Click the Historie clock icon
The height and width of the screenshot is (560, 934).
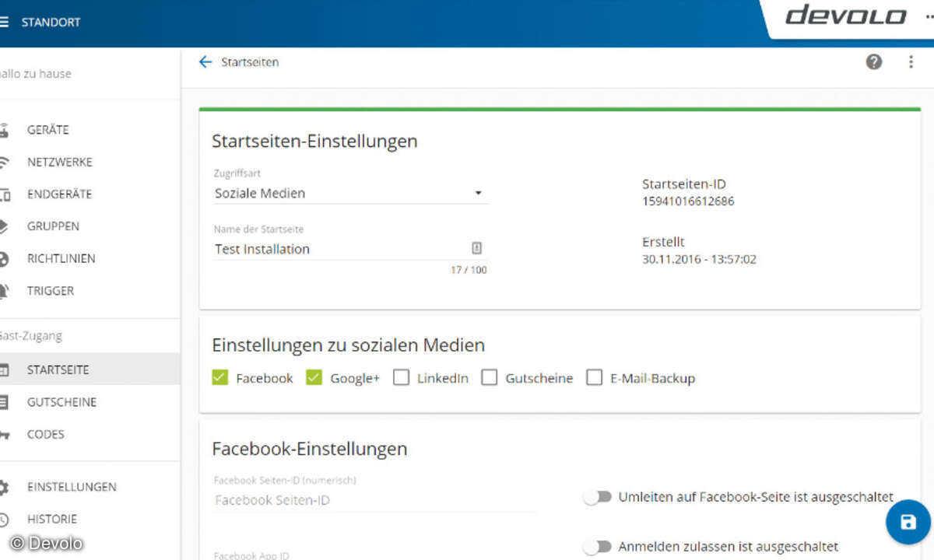(4, 519)
